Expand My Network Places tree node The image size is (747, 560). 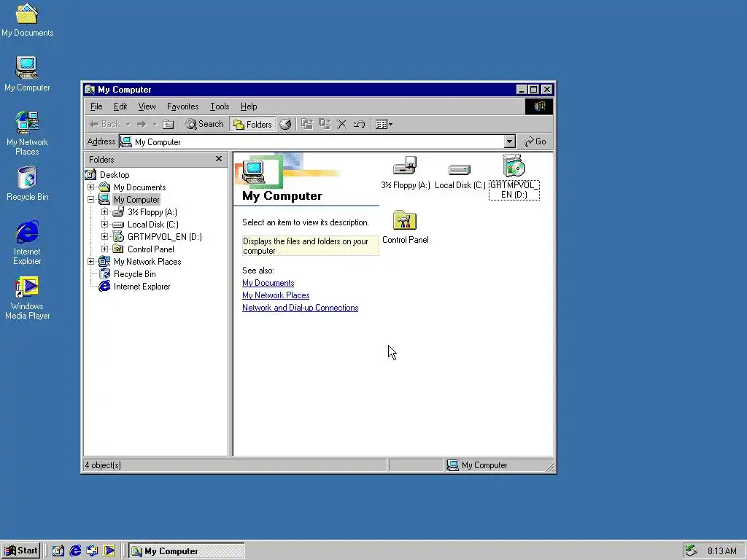point(91,262)
